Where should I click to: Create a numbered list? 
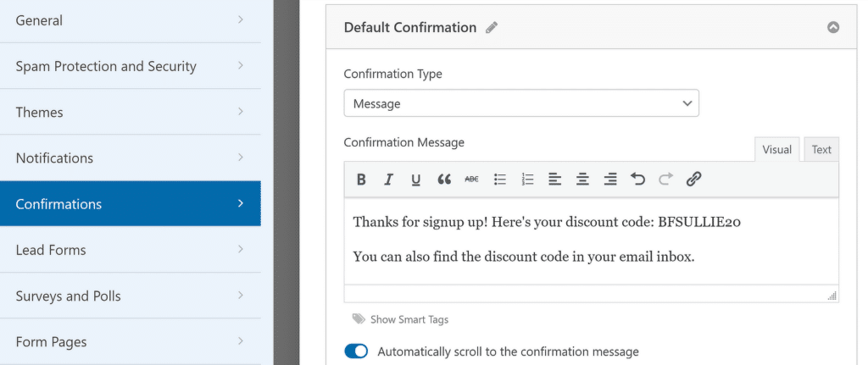coord(527,180)
